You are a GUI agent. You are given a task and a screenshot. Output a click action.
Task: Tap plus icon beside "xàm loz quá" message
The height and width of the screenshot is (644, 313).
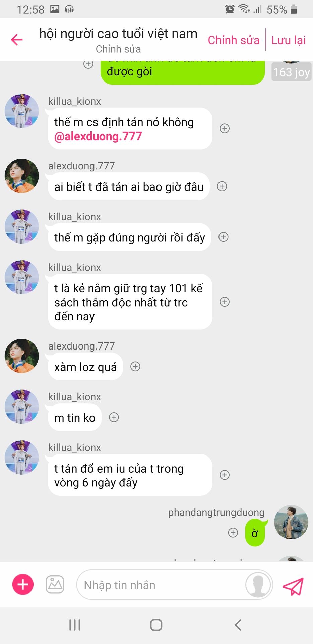tap(135, 366)
